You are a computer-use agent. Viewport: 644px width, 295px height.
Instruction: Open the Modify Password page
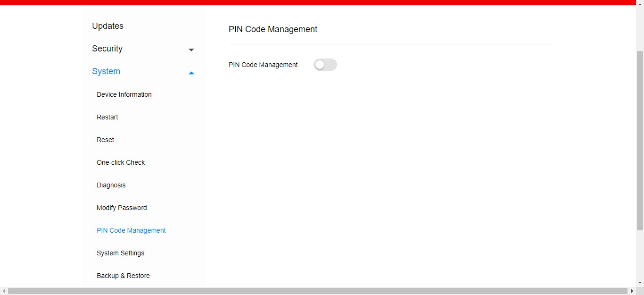point(122,208)
